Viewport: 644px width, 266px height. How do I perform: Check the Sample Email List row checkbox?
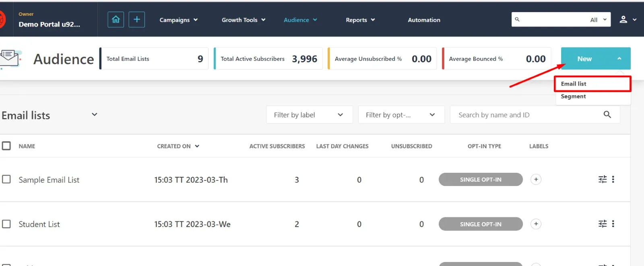[6, 179]
